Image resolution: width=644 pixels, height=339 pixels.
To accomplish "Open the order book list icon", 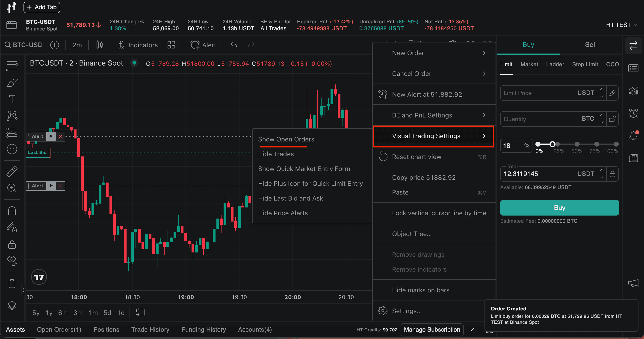I will click(633, 68).
